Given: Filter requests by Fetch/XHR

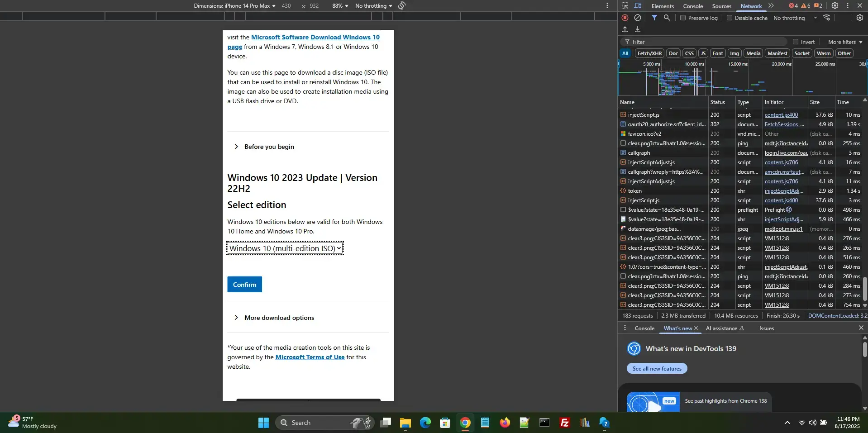Looking at the screenshot, I should (649, 53).
